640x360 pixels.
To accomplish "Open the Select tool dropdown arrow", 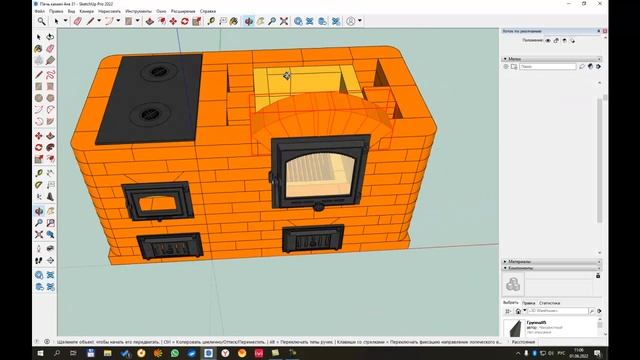I will (65, 21).
